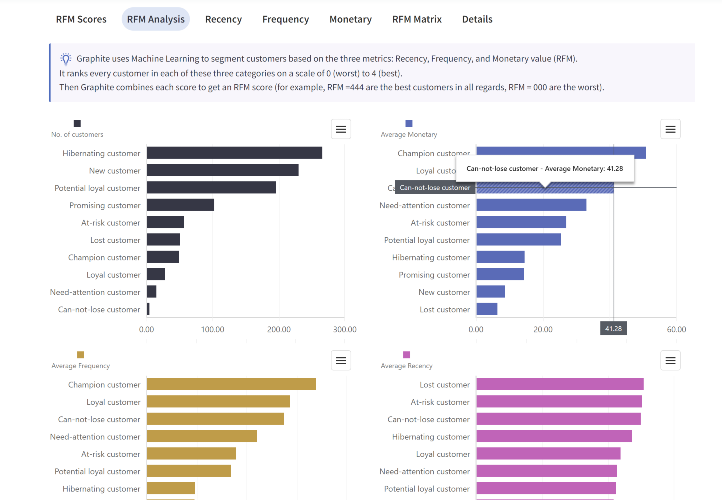Click the lightbulb info icon

click(x=66, y=58)
